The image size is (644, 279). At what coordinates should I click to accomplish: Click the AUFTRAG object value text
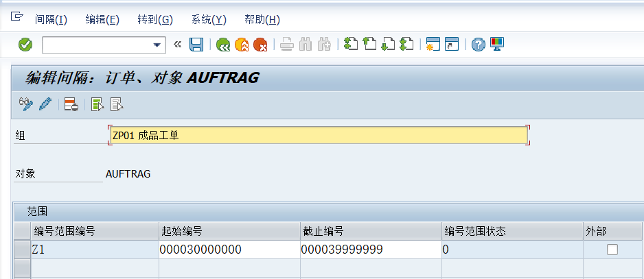128,174
